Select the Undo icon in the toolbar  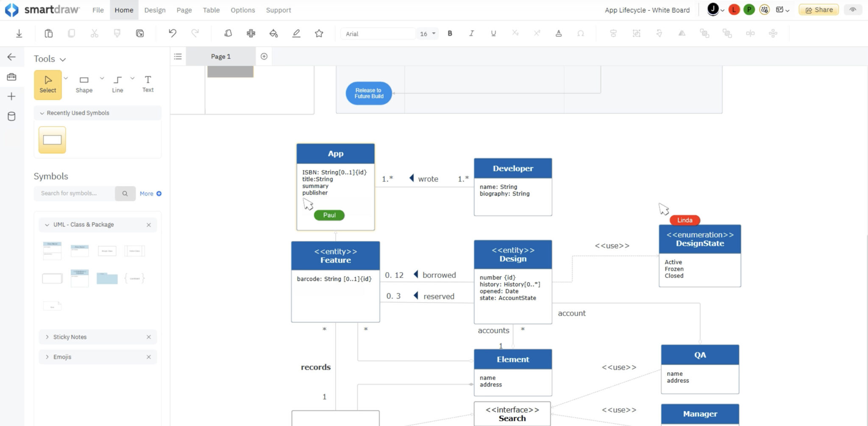tap(172, 33)
